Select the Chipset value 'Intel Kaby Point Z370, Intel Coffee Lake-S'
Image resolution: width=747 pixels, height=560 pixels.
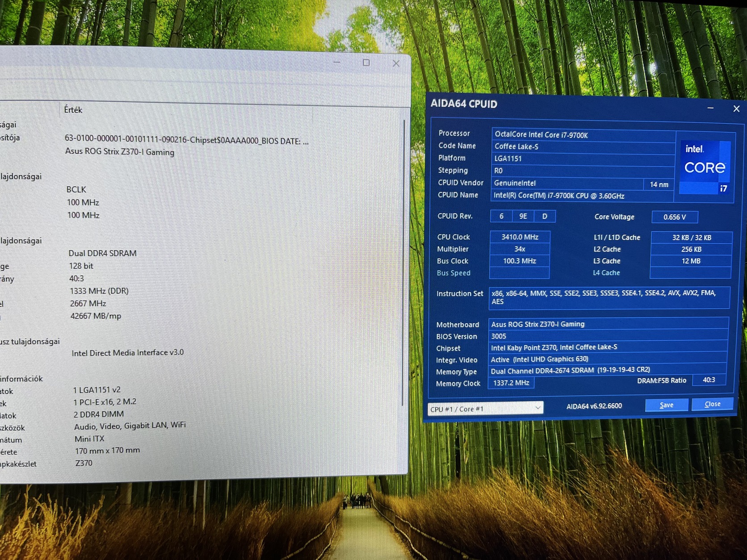[608, 347]
